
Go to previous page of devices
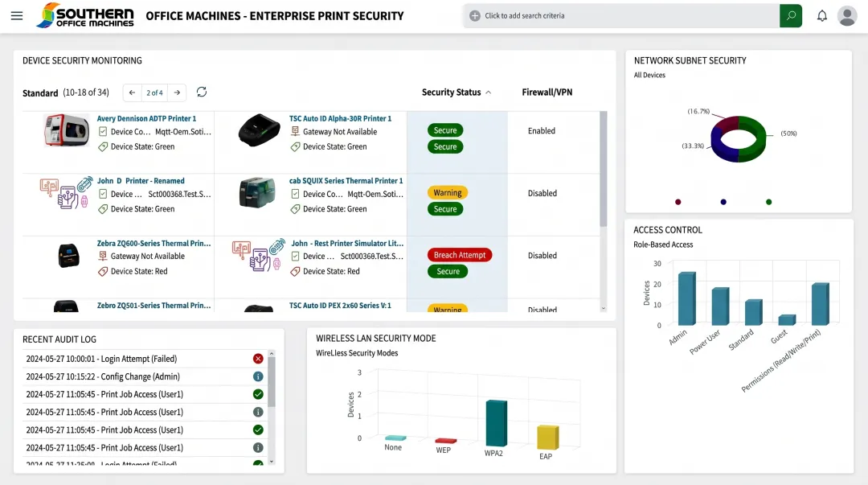tap(132, 92)
